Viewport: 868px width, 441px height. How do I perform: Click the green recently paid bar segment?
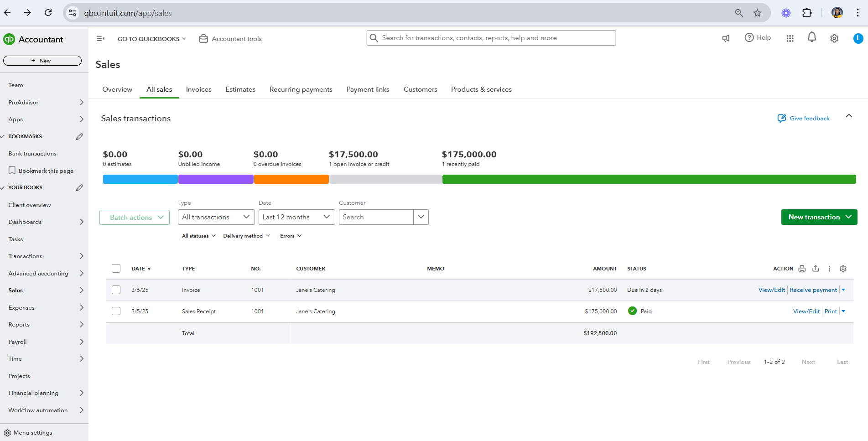coord(649,179)
